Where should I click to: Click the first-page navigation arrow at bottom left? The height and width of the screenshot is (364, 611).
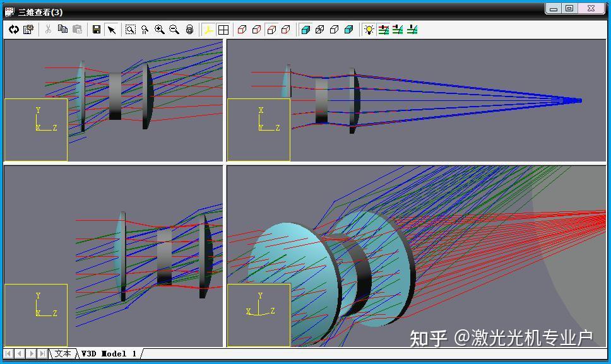coord(9,354)
